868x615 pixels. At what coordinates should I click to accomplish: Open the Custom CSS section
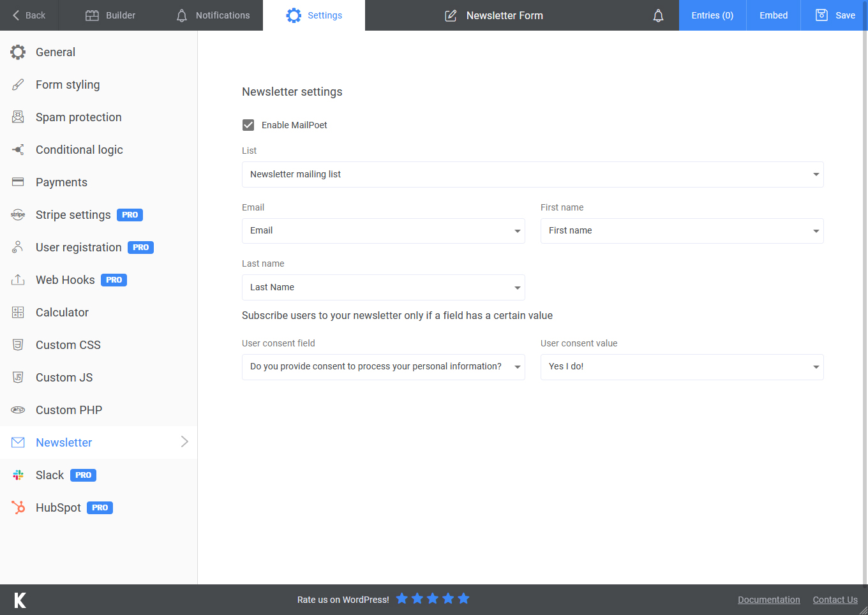pyautogui.click(x=98, y=345)
